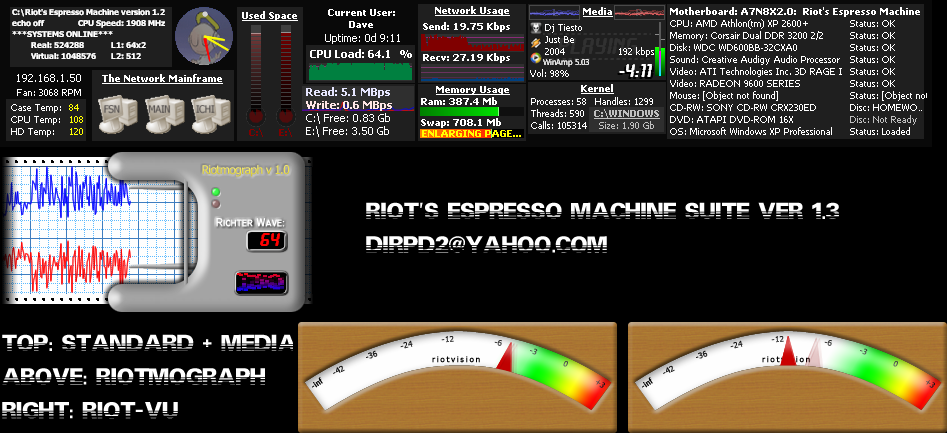Click the green LED on Riotmograph

[x=215, y=192]
